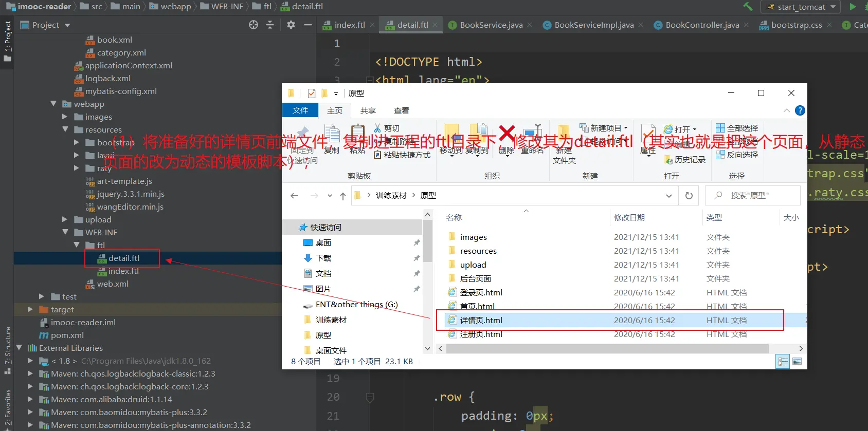Select 后台页面 folder in the Explorer file list
Image resolution: width=868 pixels, height=431 pixels.
(x=476, y=278)
